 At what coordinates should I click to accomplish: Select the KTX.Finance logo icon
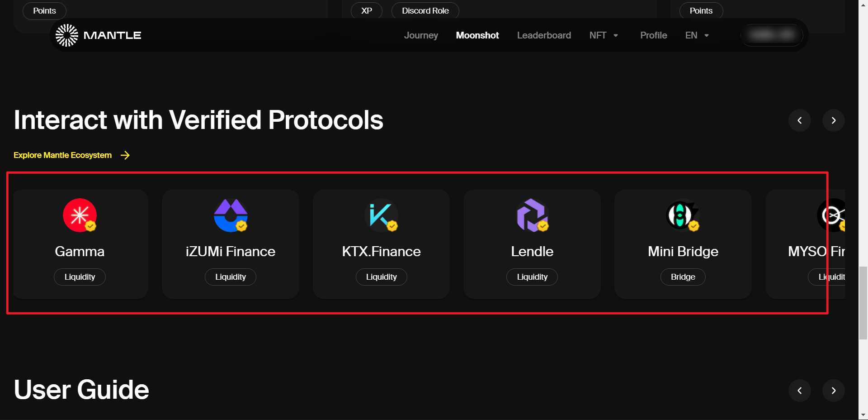(x=381, y=215)
